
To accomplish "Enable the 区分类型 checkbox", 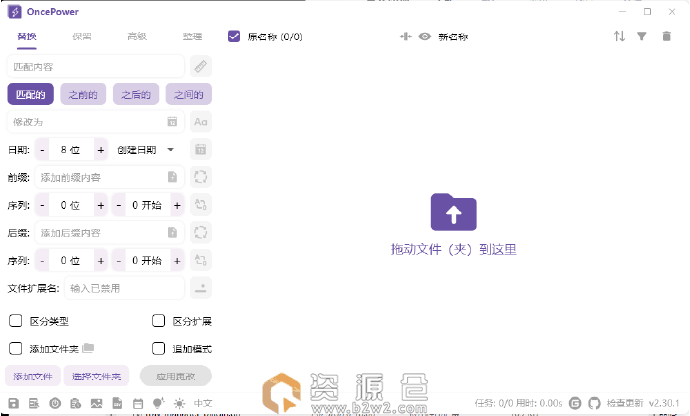I will pos(16,321).
